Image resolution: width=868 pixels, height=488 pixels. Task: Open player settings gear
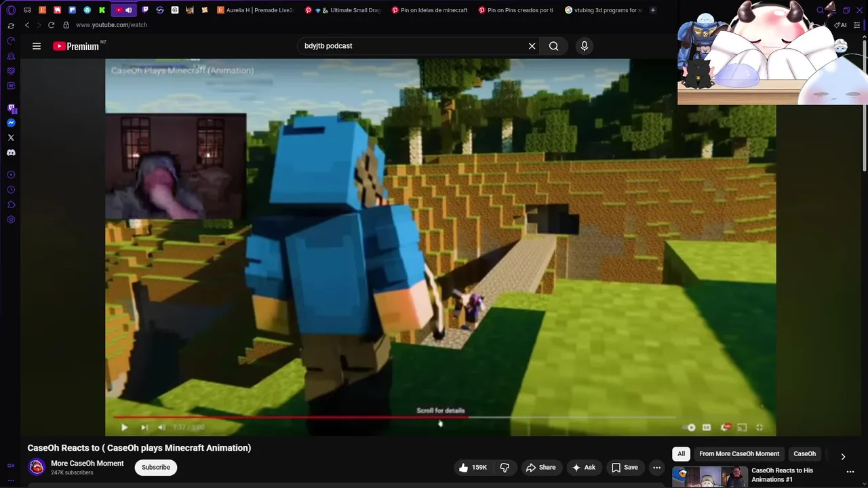click(x=725, y=427)
